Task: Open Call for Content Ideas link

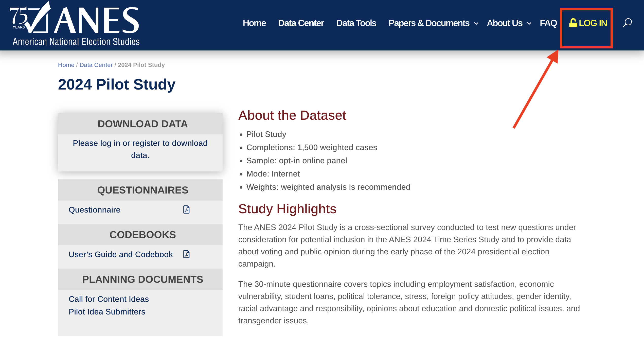Action: click(109, 299)
